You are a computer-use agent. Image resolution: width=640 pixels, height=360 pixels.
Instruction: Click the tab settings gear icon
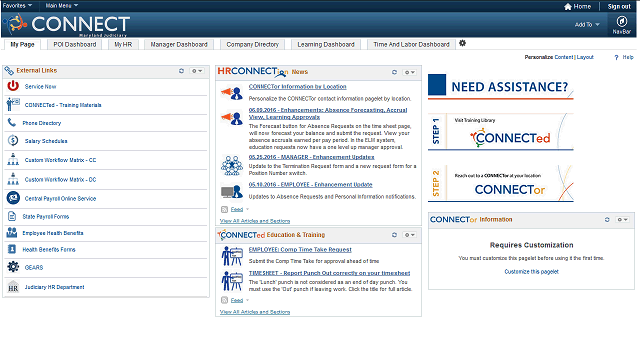pyautogui.click(x=462, y=43)
